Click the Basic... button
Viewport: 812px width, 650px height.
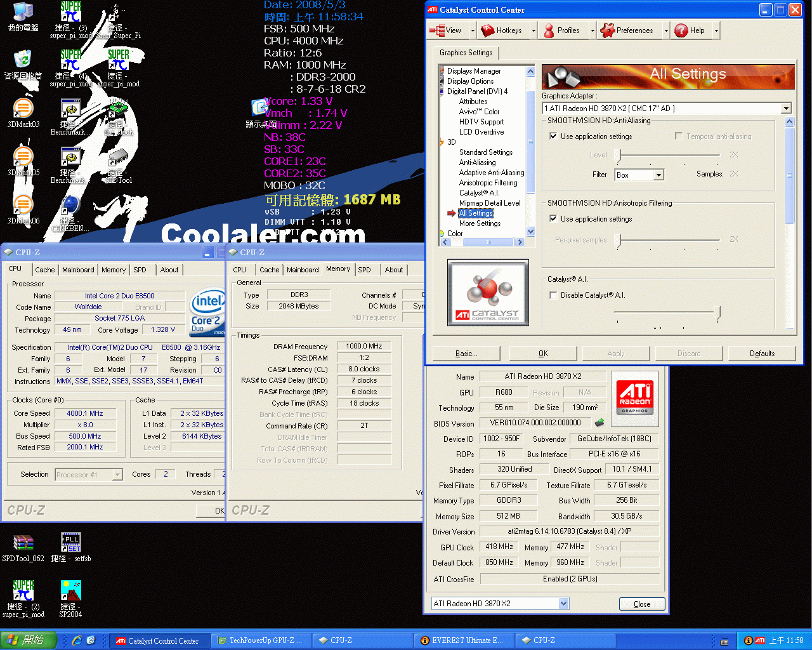pos(466,354)
